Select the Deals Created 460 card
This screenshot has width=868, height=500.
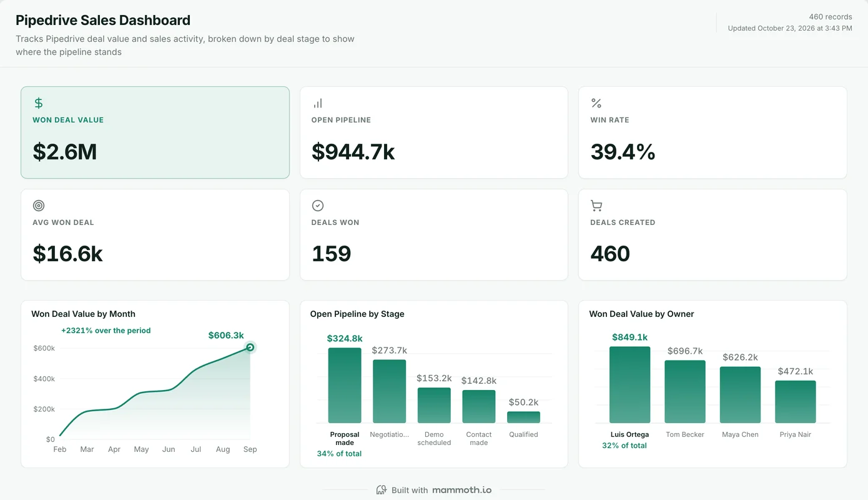click(713, 235)
